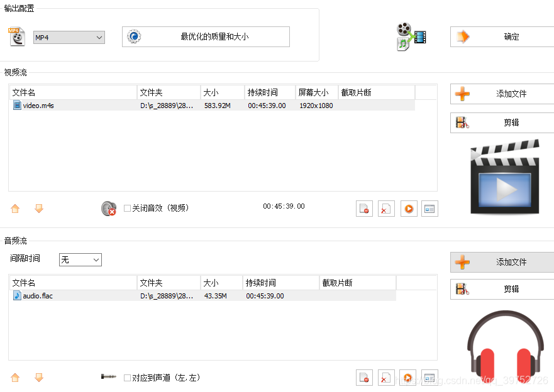
Task: Click the mux video-audio icon
Action: click(x=411, y=36)
